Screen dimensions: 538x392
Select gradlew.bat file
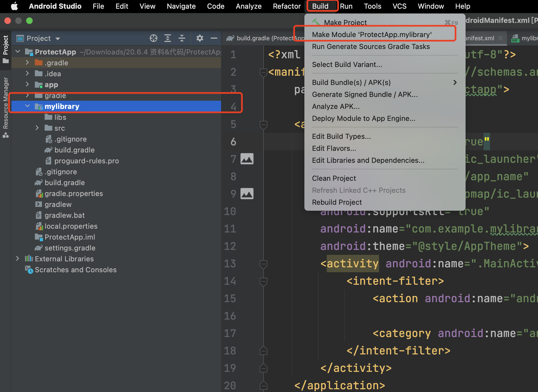pyautogui.click(x=65, y=215)
